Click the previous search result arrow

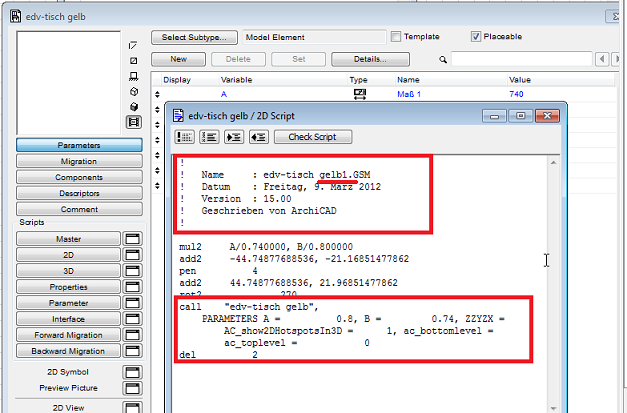[x=602, y=60]
